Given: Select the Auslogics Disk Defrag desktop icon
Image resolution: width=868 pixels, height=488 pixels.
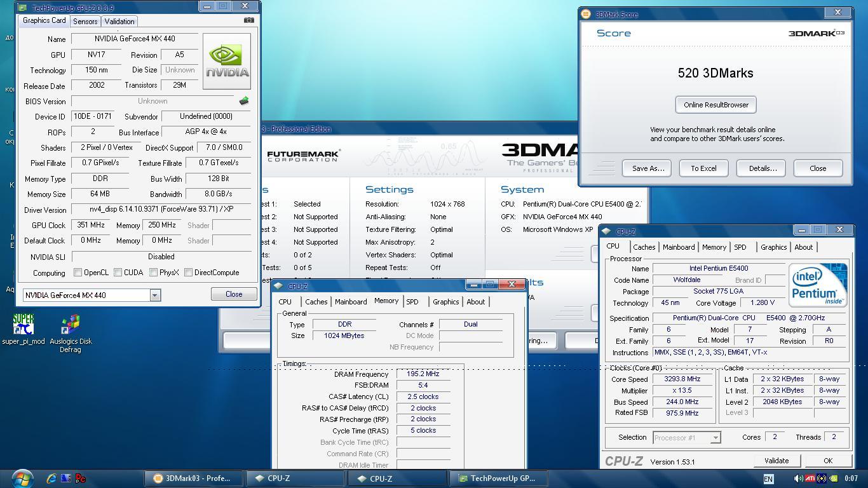Looking at the screenshot, I should coord(70,334).
